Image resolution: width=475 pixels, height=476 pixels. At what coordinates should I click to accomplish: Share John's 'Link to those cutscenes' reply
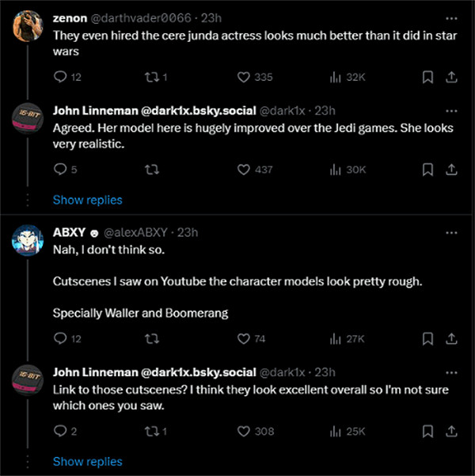451,431
